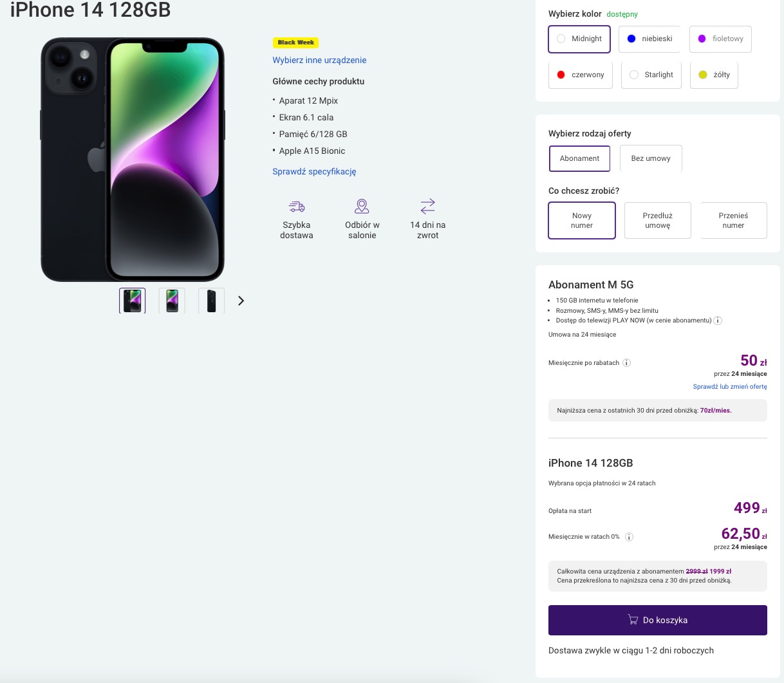View the third phone thumbnail side view
Image resolution: width=784 pixels, height=683 pixels.
pyautogui.click(x=211, y=301)
